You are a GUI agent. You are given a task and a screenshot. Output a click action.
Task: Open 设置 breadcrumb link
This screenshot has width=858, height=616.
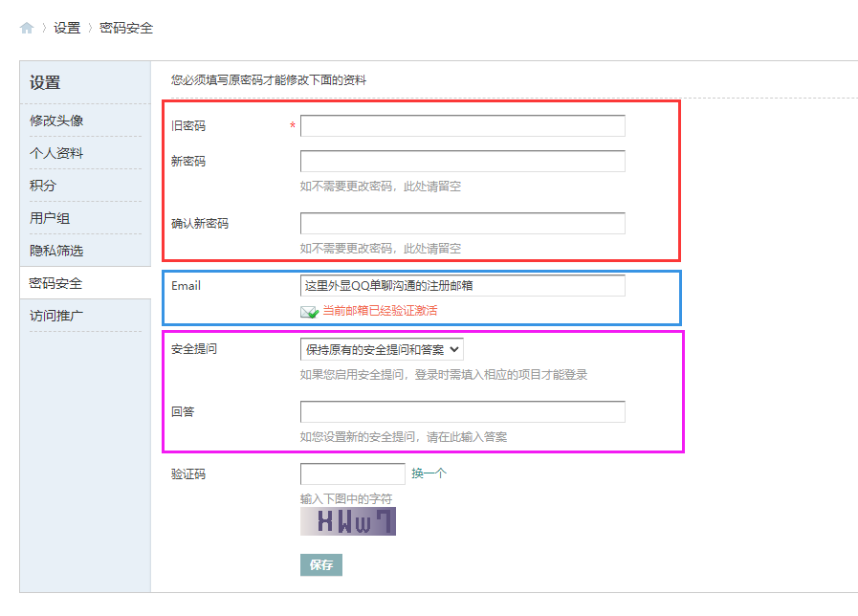click(67, 28)
